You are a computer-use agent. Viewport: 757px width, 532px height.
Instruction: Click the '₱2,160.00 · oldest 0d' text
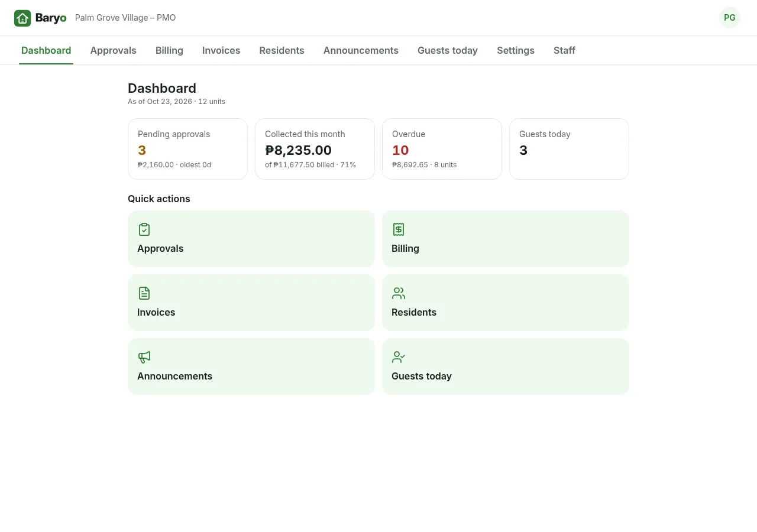pyautogui.click(x=174, y=165)
